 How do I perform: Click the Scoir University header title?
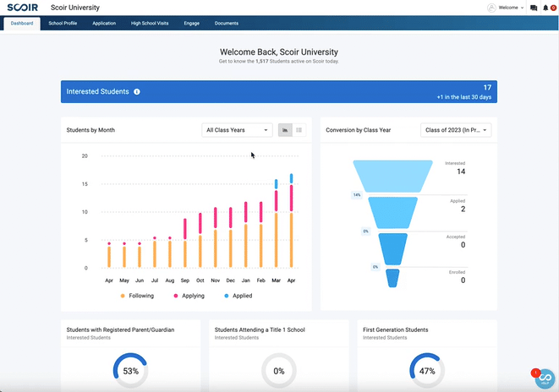(75, 8)
